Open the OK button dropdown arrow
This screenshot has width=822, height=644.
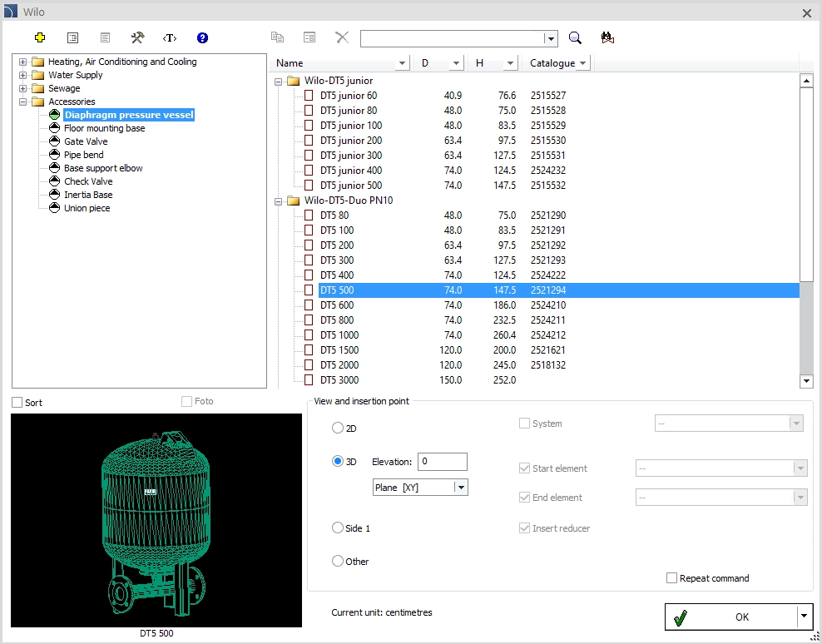[805, 617]
